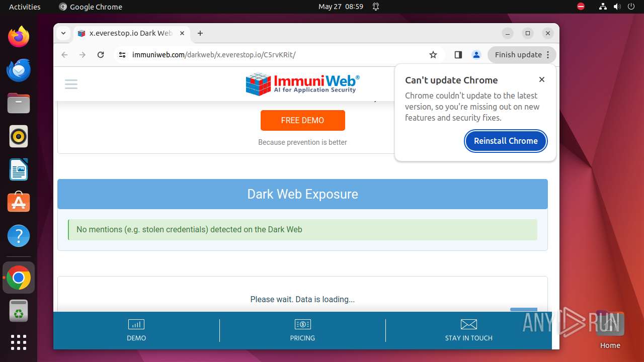644x362 pixels.
Task: Open LibreOffice Writer from the dock
Action: click(x=19, y=169)
